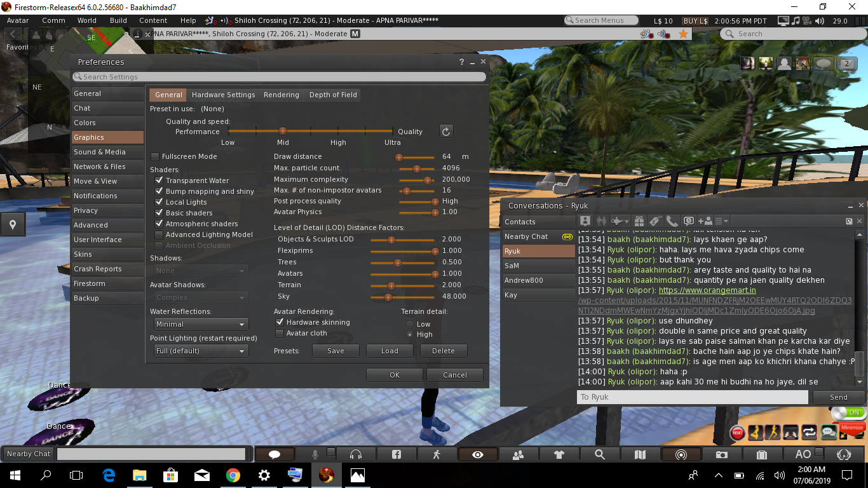Open the chat speech-bubble toolbar button
This screenshot has width=868, height=488.
275,454
